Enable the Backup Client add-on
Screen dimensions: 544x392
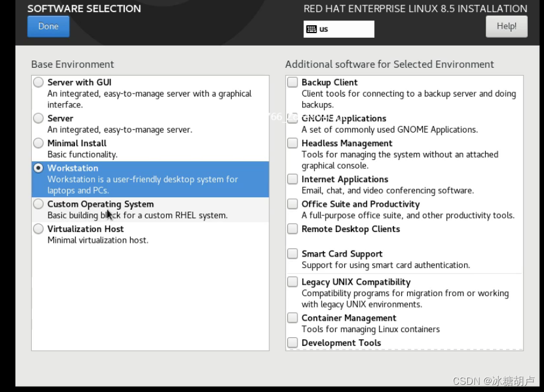pyautogui.click(x=292, y=82)
